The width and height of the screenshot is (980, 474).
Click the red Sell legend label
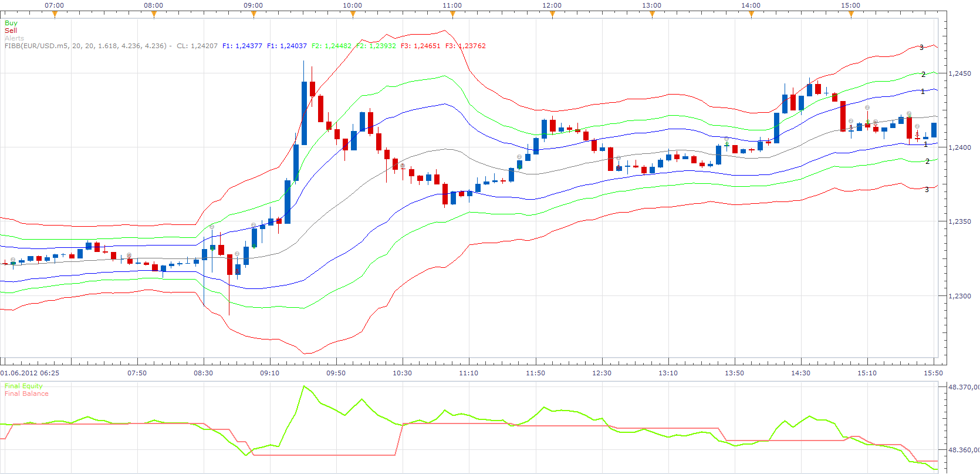point(11,31)
